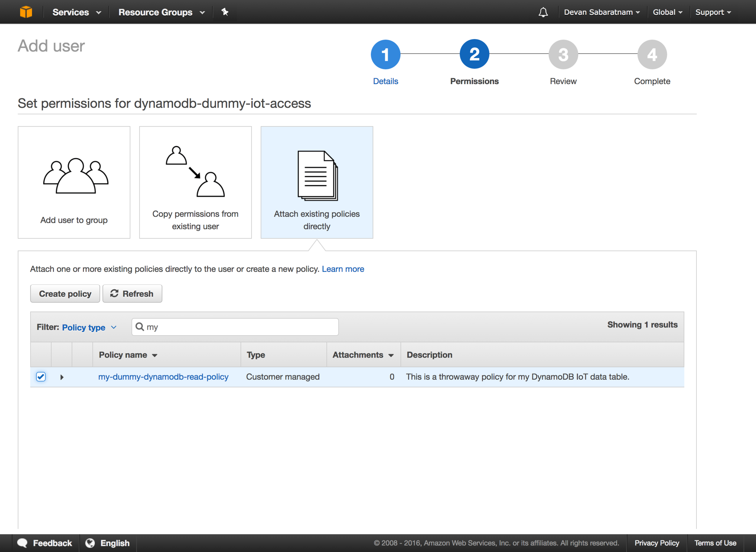Open the Policy type filter dropdown

89,327
